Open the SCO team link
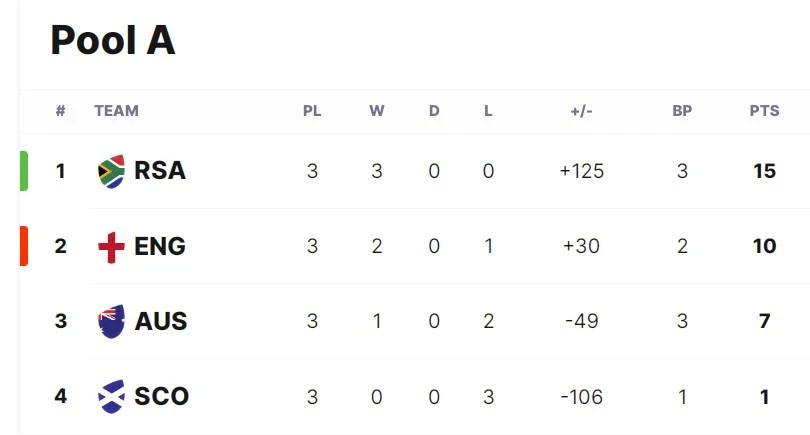The height and width of the screenshot is (435, 810). 162,397
